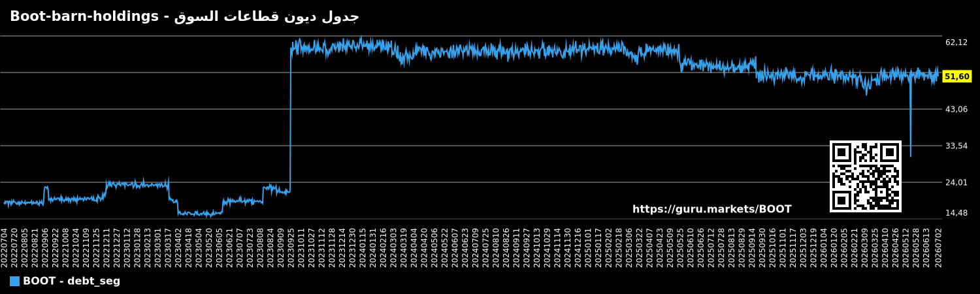Select the 20230621 date label
This screenshot has width=980, height=294.
(230, 247)
